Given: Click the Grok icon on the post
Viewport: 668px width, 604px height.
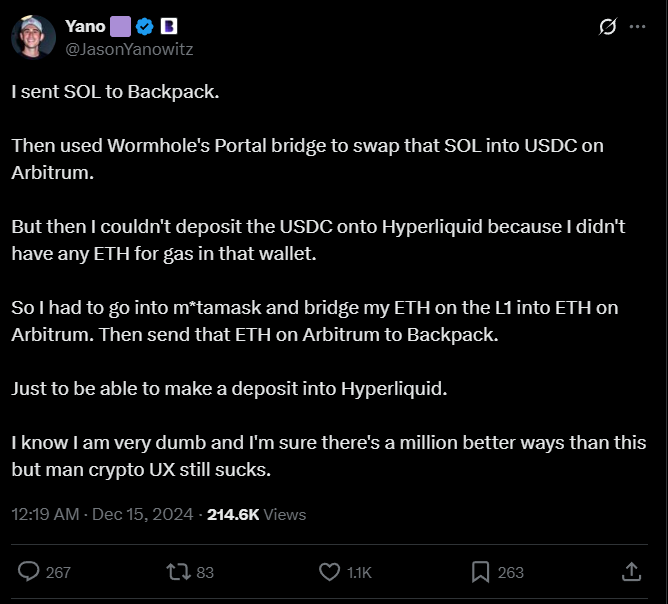Looking at the screenshot, I should tap(607, 27).
